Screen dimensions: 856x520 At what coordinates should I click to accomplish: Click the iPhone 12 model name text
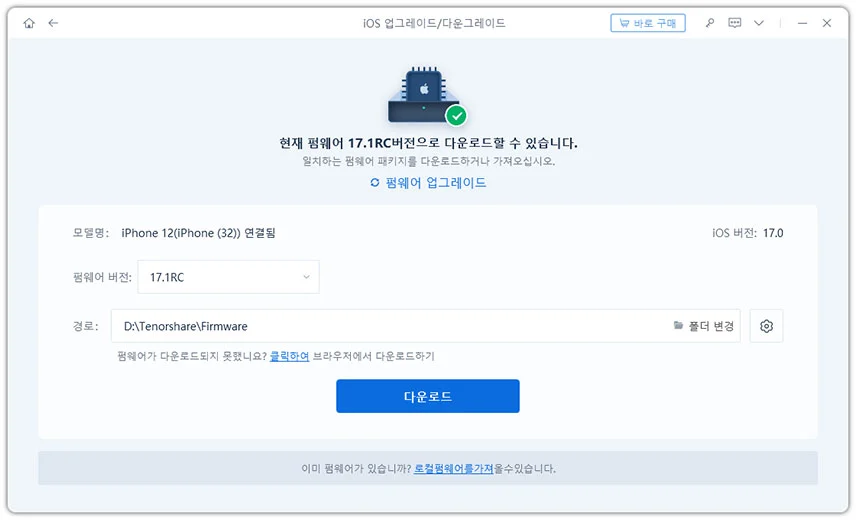(198, 233)
